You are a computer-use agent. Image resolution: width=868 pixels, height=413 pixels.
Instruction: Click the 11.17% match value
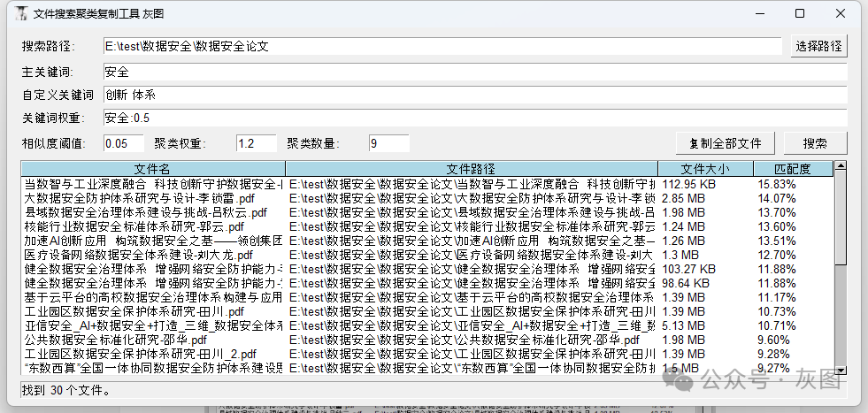[777, 297]
